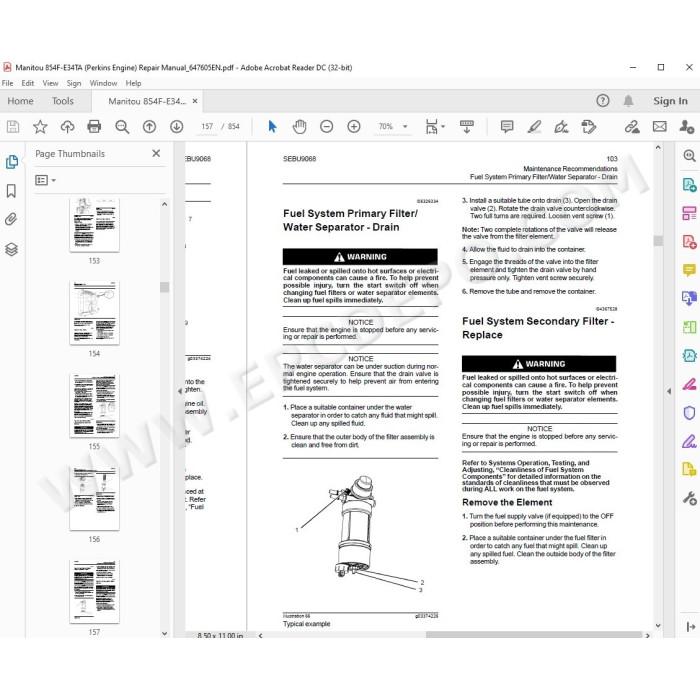
Task: Add a star bookmark to the file
Action: click(x=40, y=127)
